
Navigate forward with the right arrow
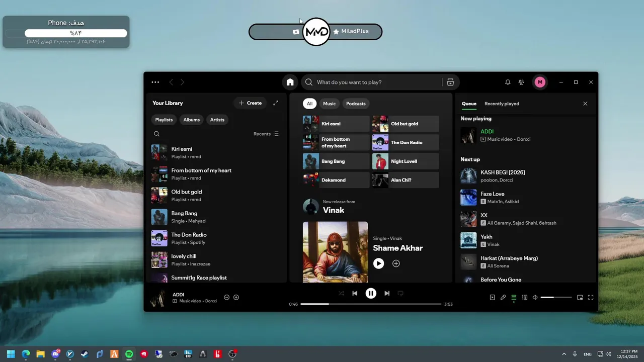[182, 82]
